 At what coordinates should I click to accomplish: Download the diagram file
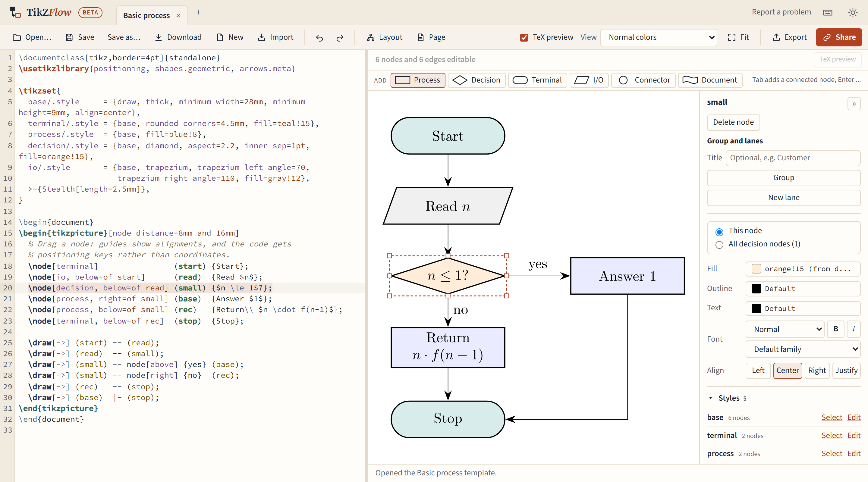click(178, 37)
